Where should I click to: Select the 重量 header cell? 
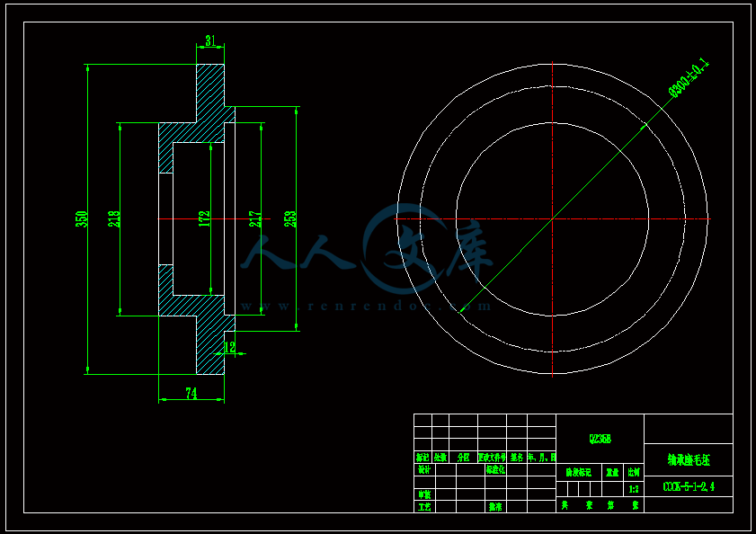[x=612, y=473]
